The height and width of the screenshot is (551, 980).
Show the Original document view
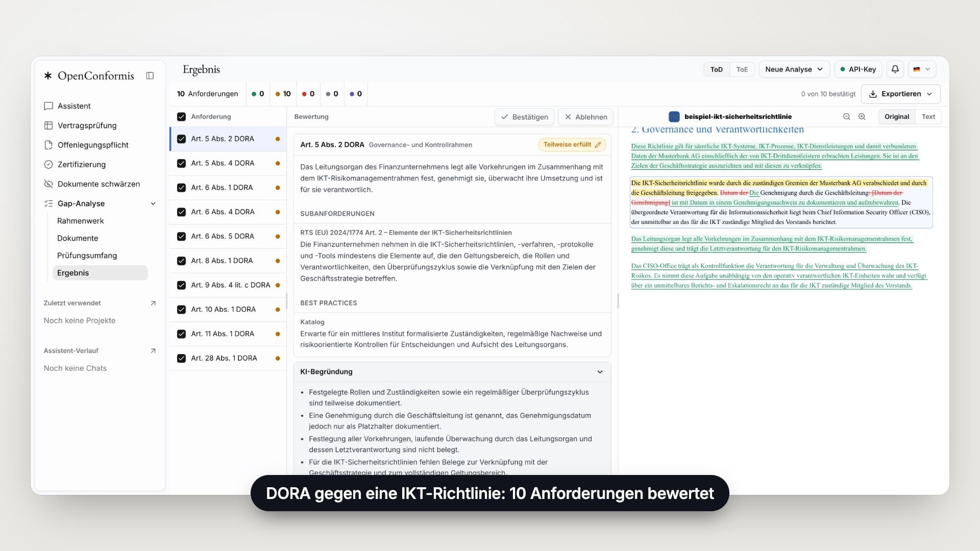coord(897,117)
